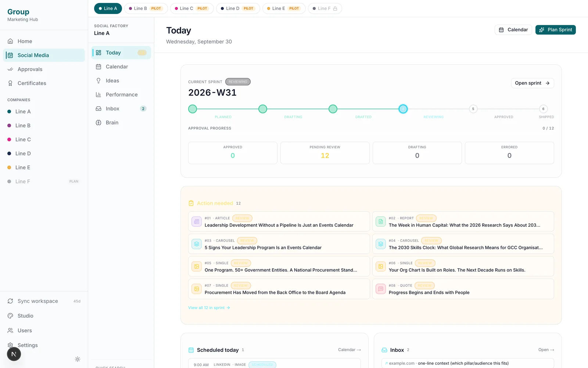Select company Line E in sidebar
The image size is (588, 368).
[44, 167]
